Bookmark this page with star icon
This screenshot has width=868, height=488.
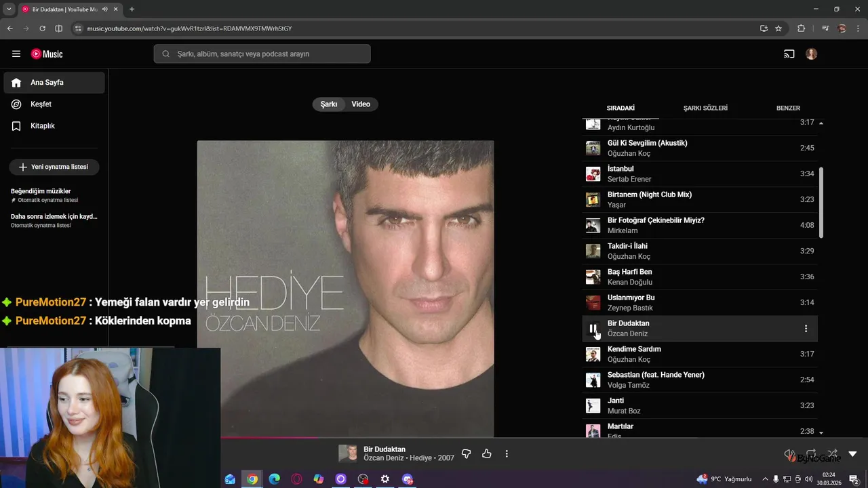pos(778,28)
